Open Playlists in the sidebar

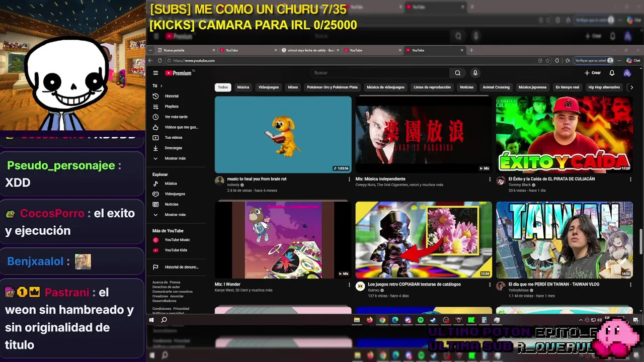(176, 107)
